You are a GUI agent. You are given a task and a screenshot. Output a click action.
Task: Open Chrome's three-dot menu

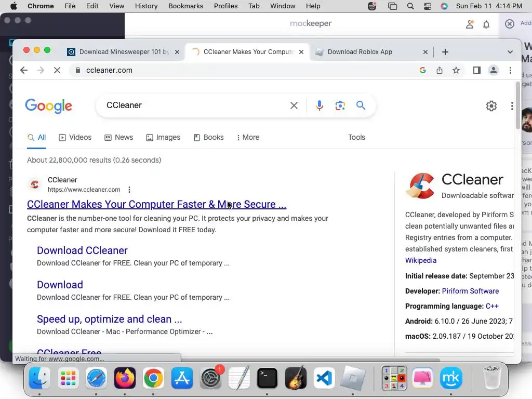[x=510, y=70]
